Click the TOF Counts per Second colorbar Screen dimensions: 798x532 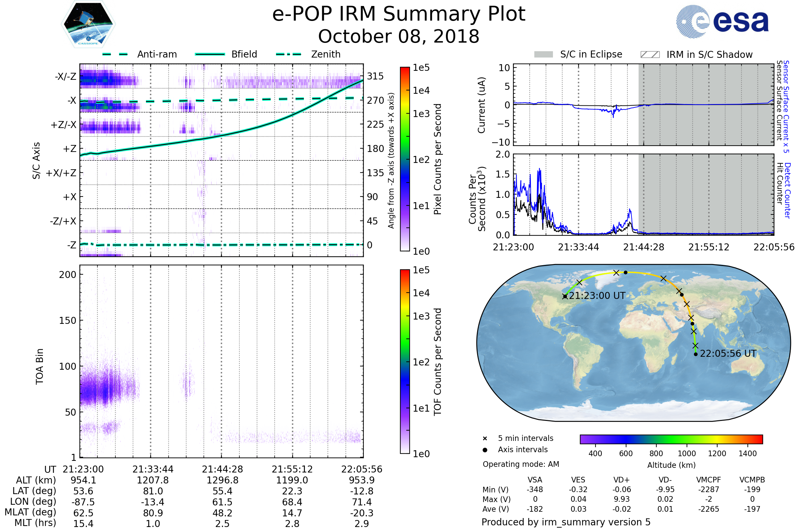[x=405, y=362]
